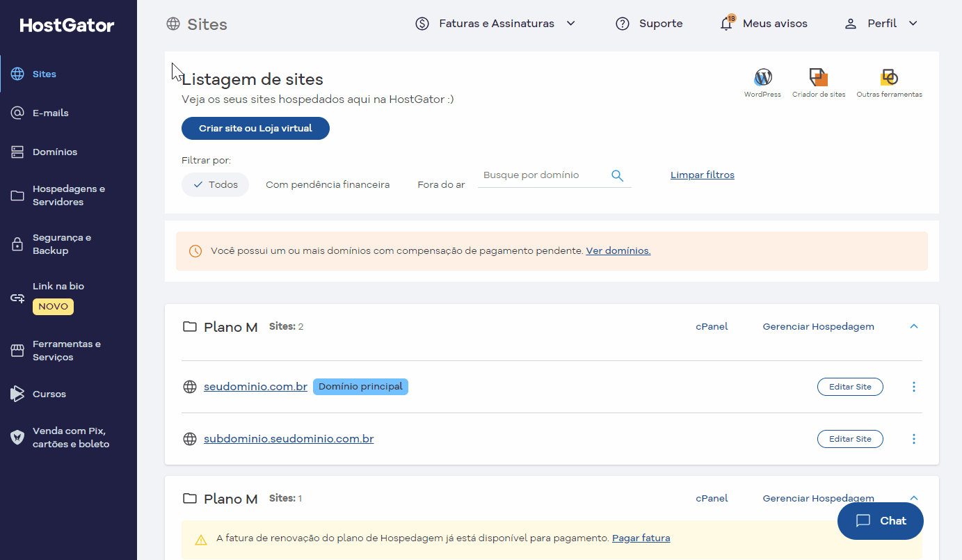The width and height of the screenshot is (962, 560).
Task: Open the Criador de sites tool icon
Action: tap(819, 77)
